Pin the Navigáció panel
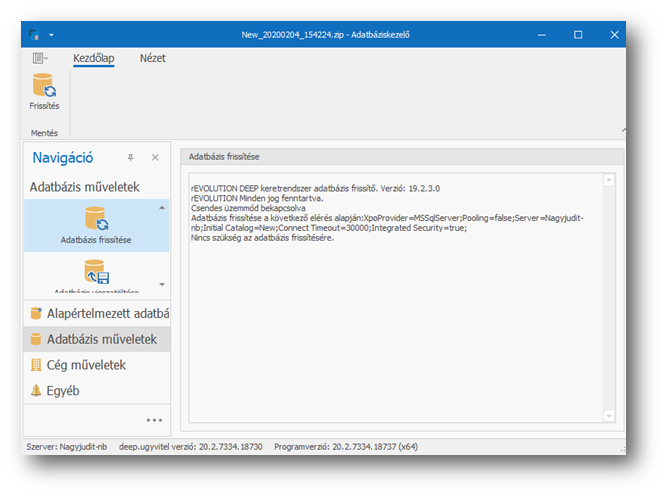Viewport: 668px width, 497px height. pos(130,158)
